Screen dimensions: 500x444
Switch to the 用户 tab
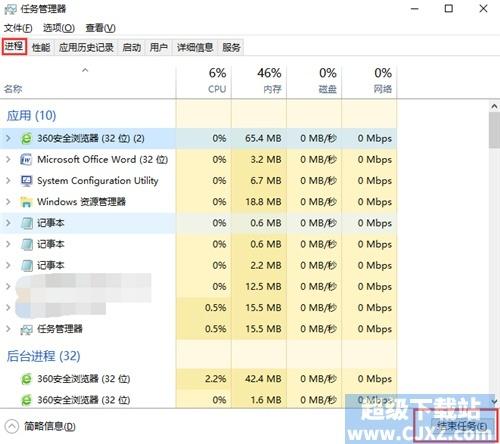pyautogui.click(x=159, y=47)
